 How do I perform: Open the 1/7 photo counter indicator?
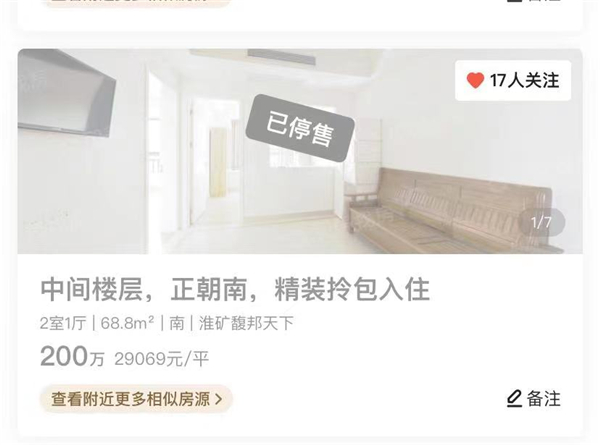tap(542, 222)
